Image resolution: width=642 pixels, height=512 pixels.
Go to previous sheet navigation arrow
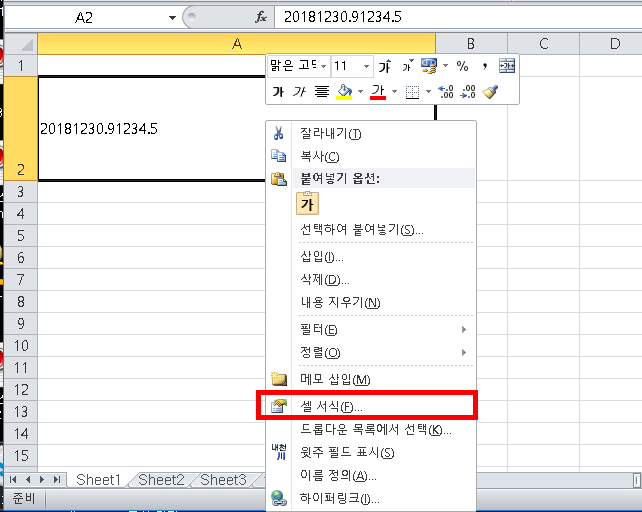27,479
